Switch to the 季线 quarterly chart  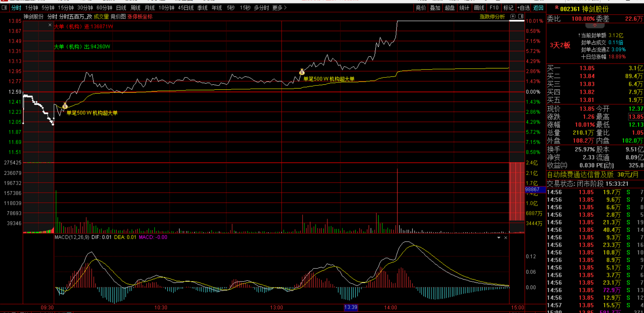click(203, 8)
